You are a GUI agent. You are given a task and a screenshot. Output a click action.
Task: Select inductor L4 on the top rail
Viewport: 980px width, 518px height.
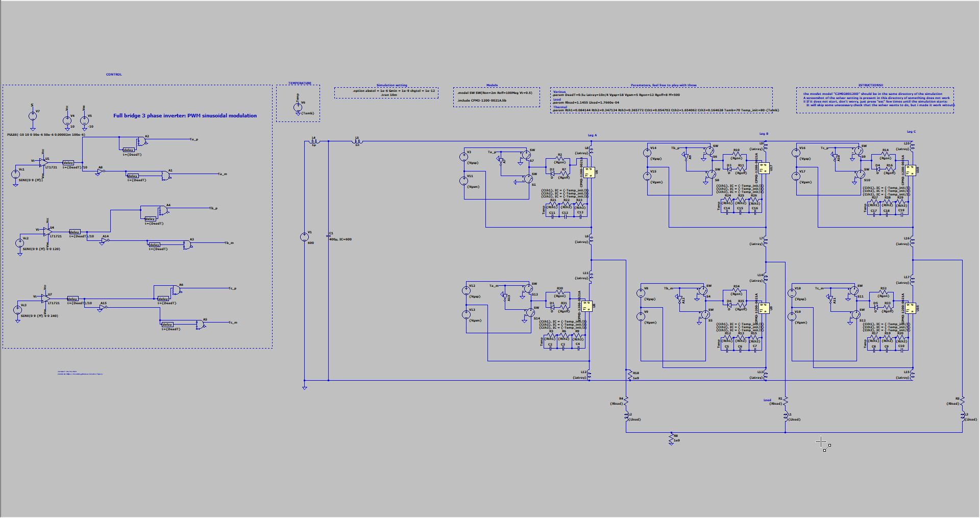[x=313, y=142]
